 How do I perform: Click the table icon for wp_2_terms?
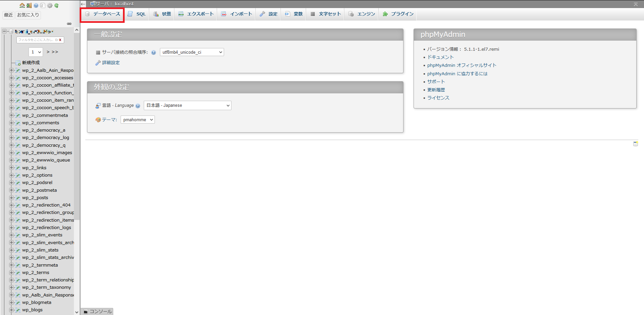pos(18,273)
